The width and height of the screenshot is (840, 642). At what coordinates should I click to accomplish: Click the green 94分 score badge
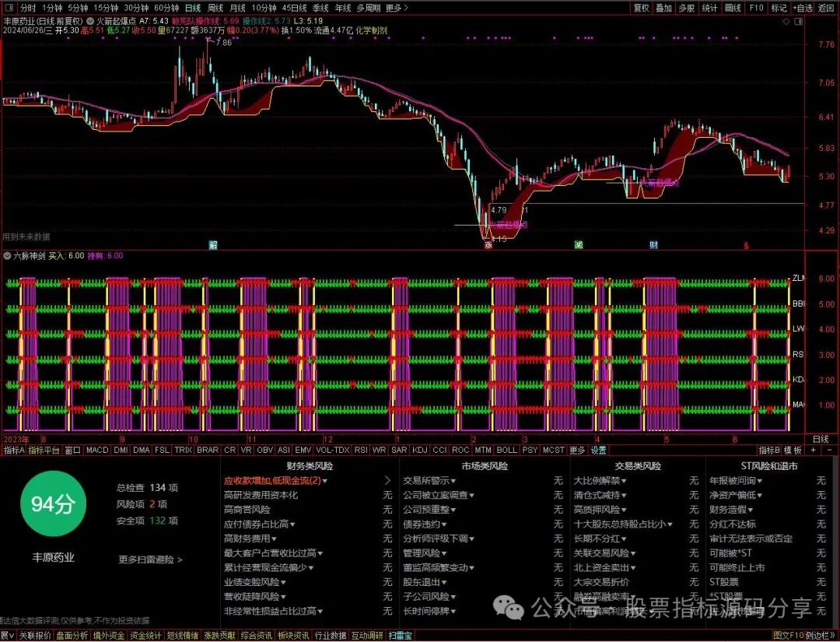point(53,503)
